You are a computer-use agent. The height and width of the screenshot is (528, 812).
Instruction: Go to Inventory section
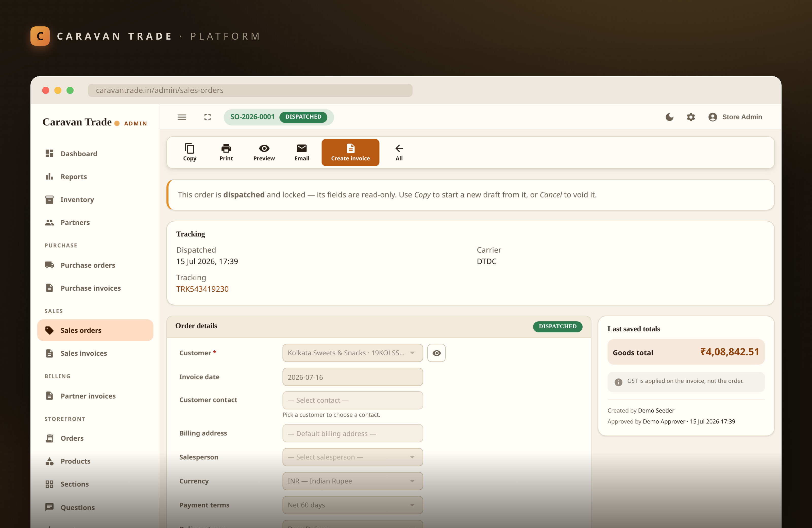tap(95, 199)
